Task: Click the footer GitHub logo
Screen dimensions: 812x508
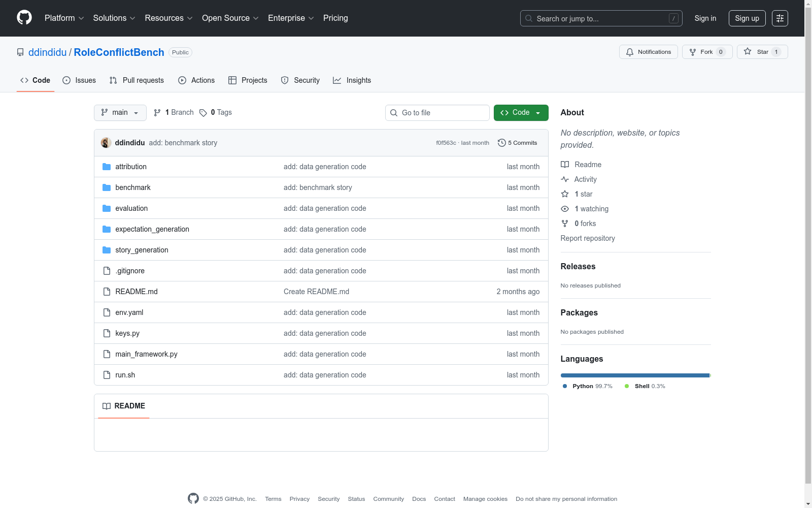Action: 193,498
